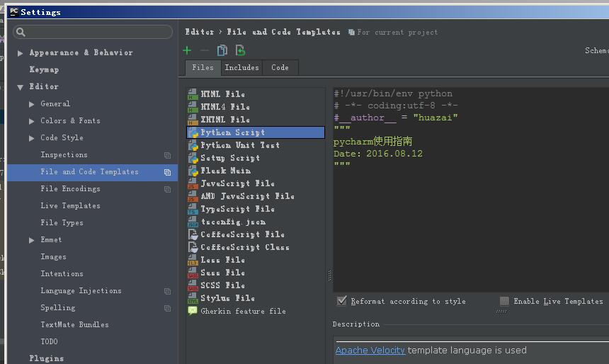Click the Reset to Default icon
Screen dimensions: 609x364
pos(241,50)
